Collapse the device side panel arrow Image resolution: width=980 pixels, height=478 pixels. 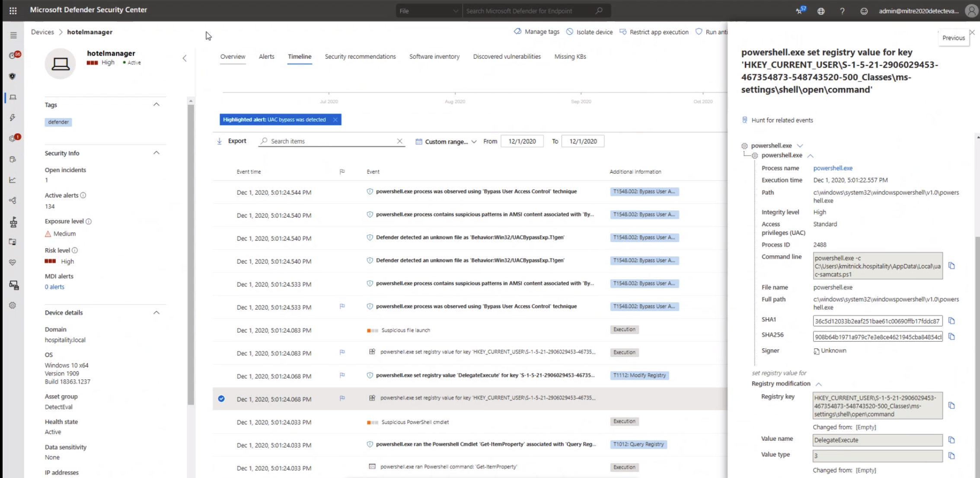[x=185, y=58]
